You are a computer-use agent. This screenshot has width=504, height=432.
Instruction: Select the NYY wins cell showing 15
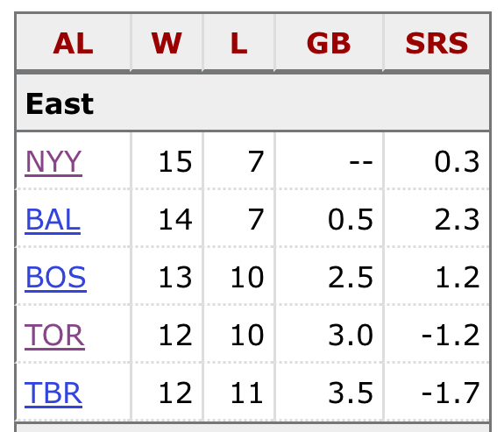[167, 161]
